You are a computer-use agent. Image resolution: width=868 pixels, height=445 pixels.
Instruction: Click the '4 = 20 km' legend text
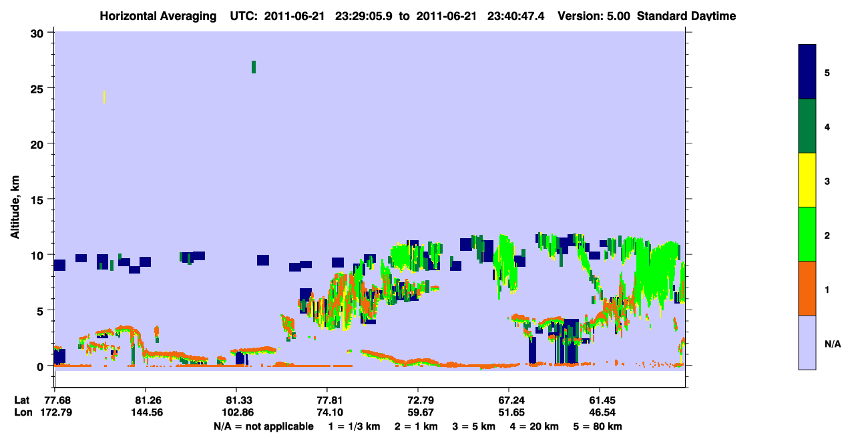pos(535,426)
